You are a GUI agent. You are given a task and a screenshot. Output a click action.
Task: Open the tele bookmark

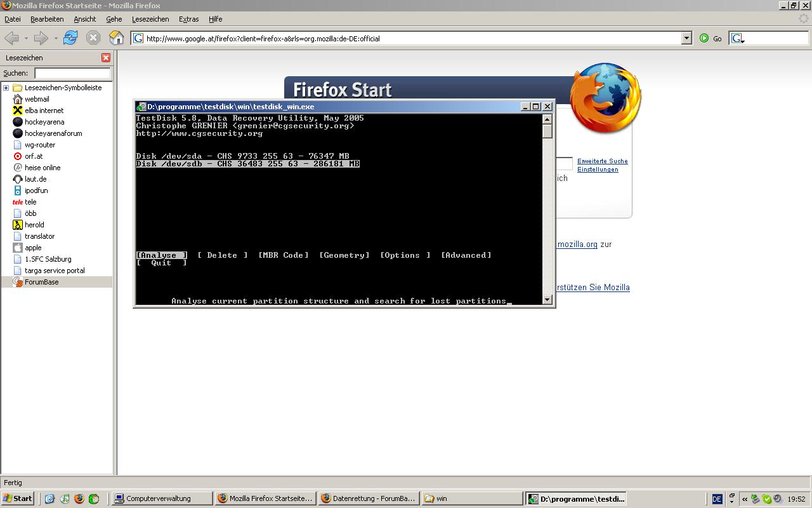tap(30, 202)
